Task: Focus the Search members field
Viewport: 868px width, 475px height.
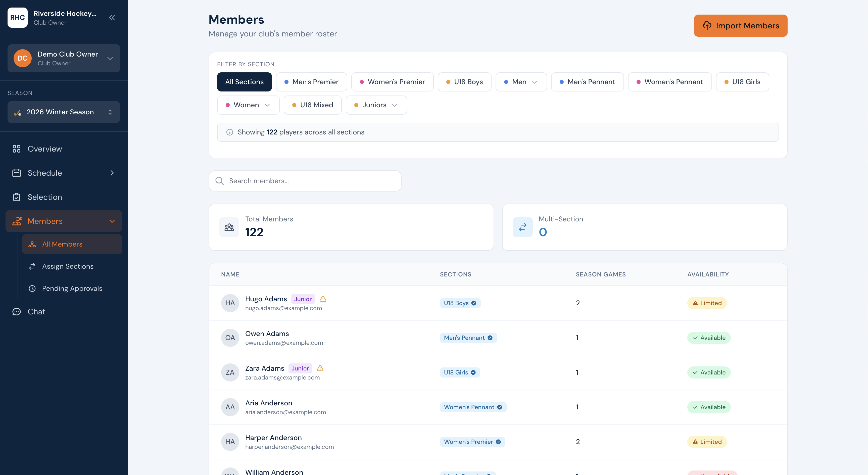Action: coord(305,181)
